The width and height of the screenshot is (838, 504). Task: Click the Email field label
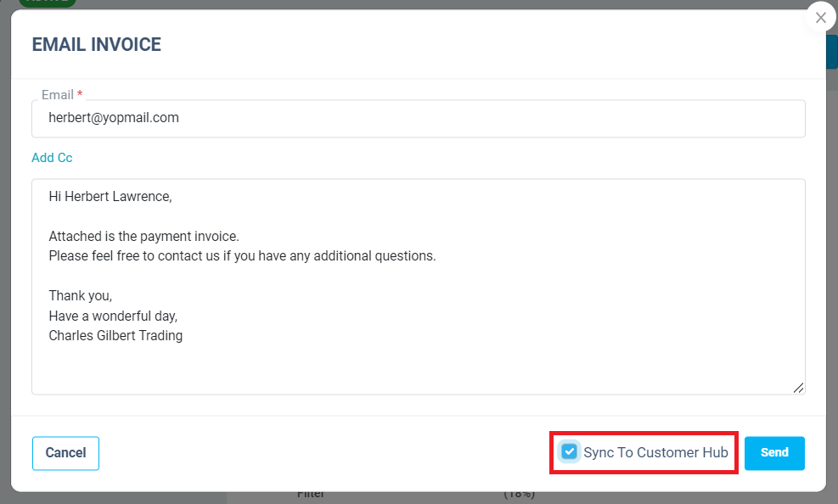pos(58,95)
